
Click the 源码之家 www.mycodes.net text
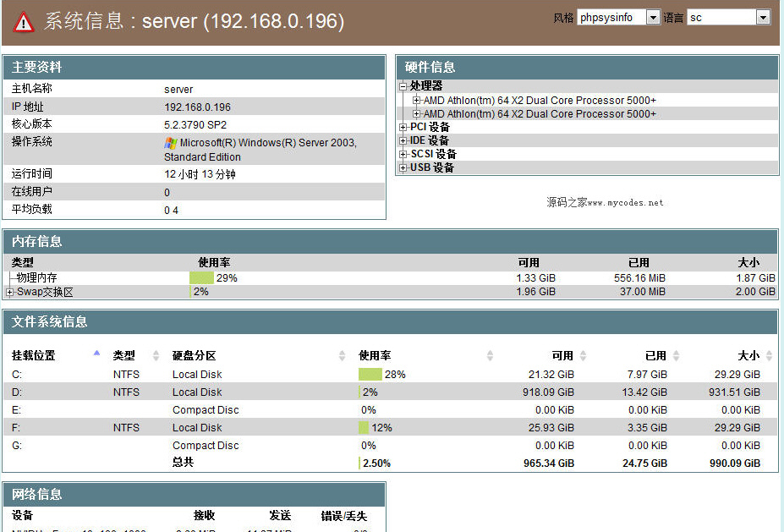[x=605, y=203]
